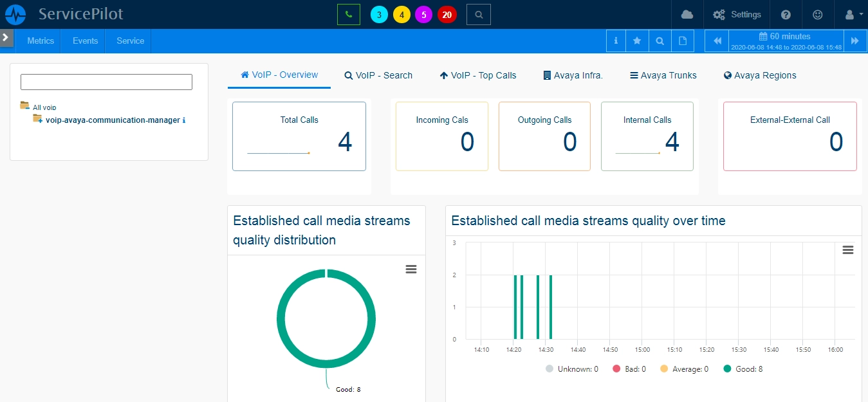Screen dimensions: 868x402
Task: Click the External-External Call card
Action: [790, 136]
